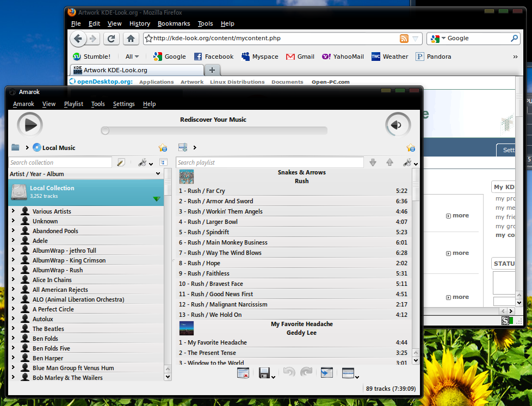Click RSS feed icon in address bar
Screen dimensions: 532x406
404,39
